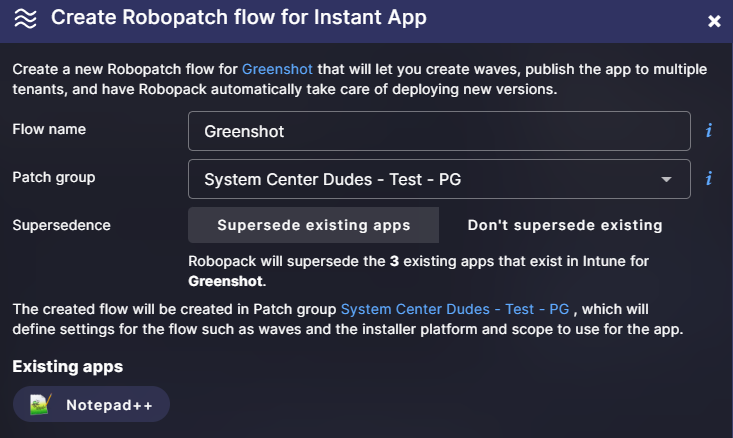Screen dimensions: 733x438
Task: Click into the Flow name text field
Action: click(439, 131)
